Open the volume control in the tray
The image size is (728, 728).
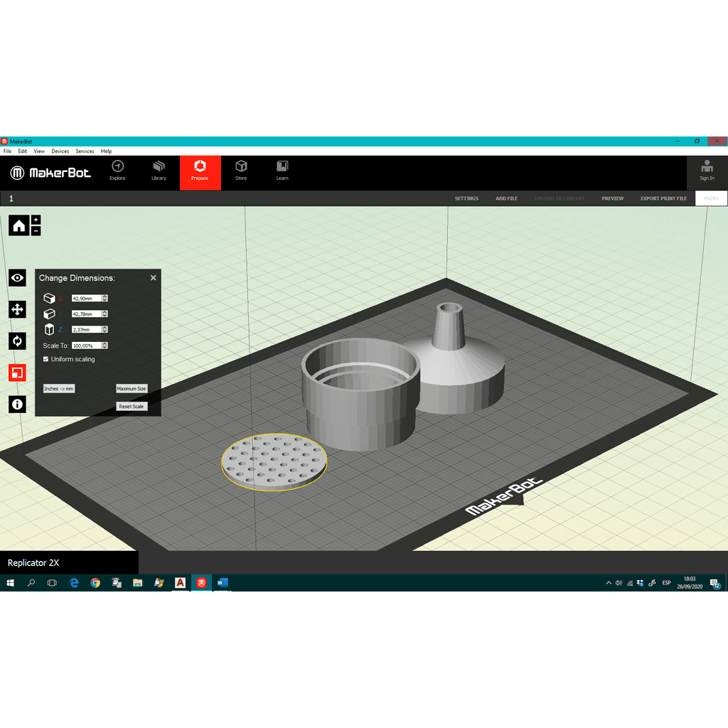[x=619, y=583]
